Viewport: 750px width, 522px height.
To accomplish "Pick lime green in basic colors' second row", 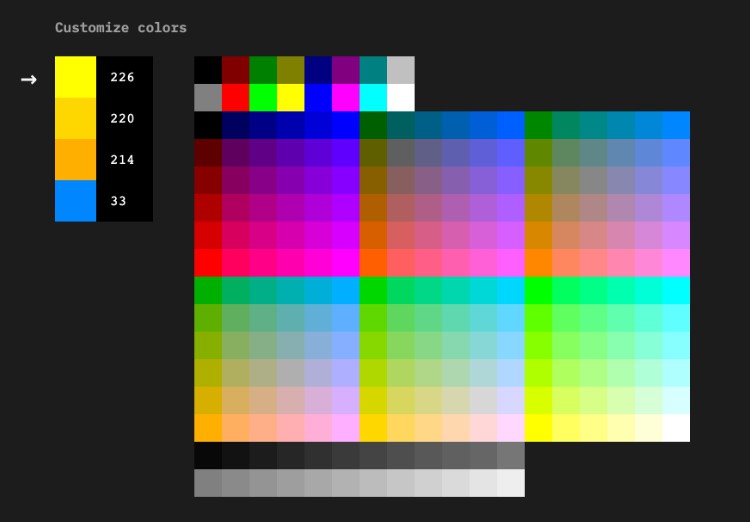I will click(x=263, y=98).
